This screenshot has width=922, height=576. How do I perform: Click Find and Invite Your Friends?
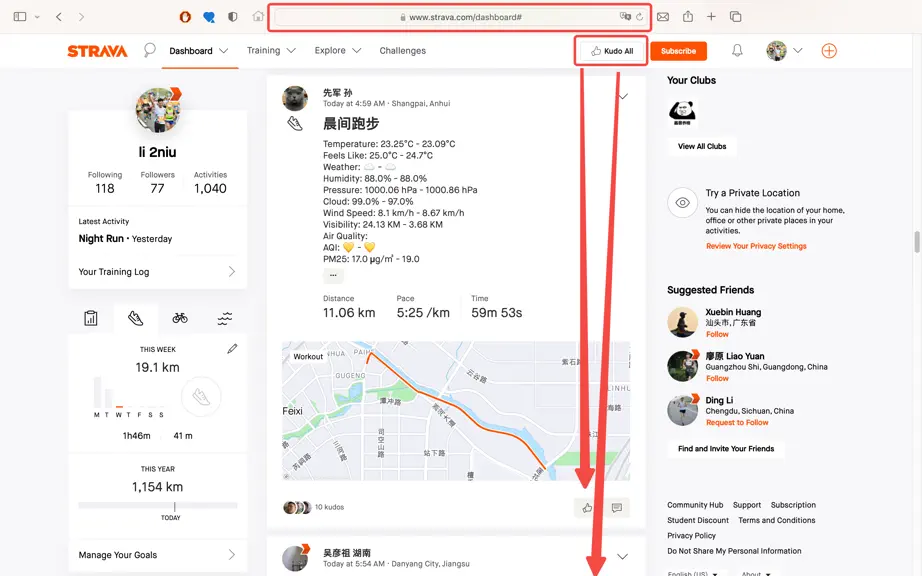[726, 448]
